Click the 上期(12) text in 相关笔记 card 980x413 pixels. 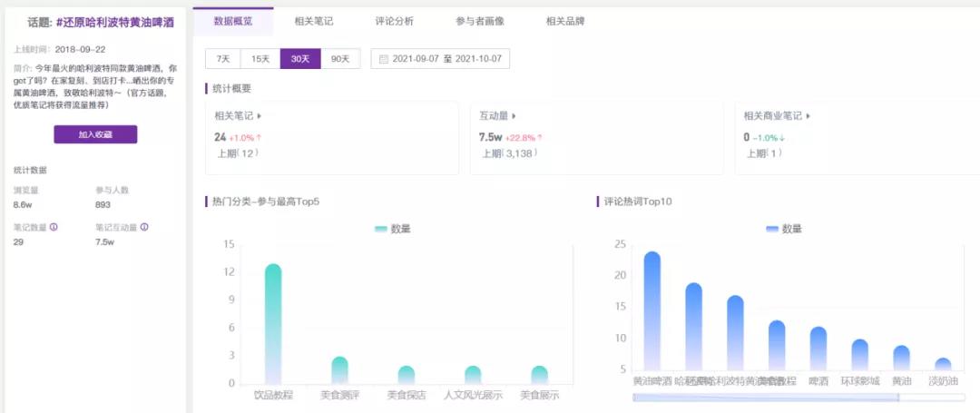(238, 152)
